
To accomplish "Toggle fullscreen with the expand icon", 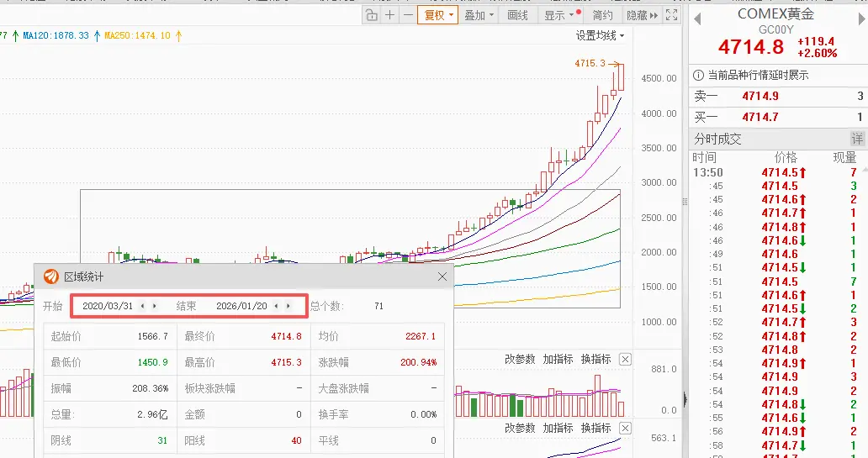I will coord(671,15).
